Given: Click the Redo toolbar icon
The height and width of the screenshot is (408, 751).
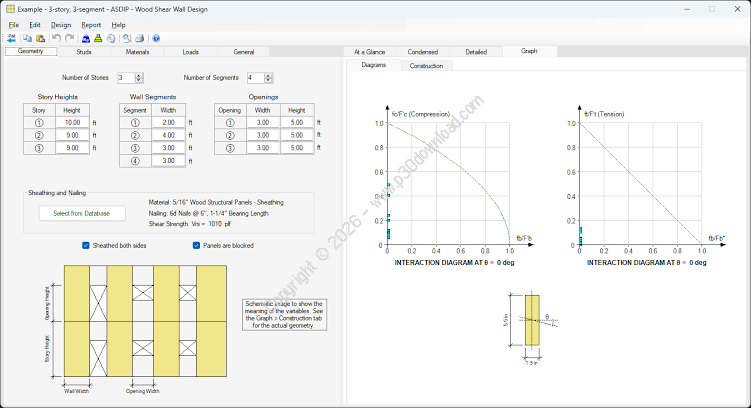Looking at the screenshot, I should tap(70, 38).
